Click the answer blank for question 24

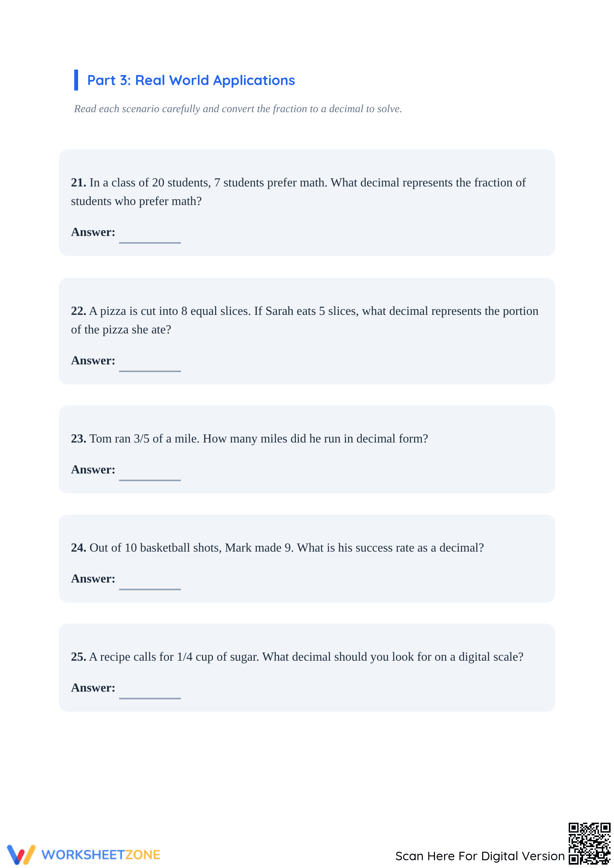tap(150, 583)
